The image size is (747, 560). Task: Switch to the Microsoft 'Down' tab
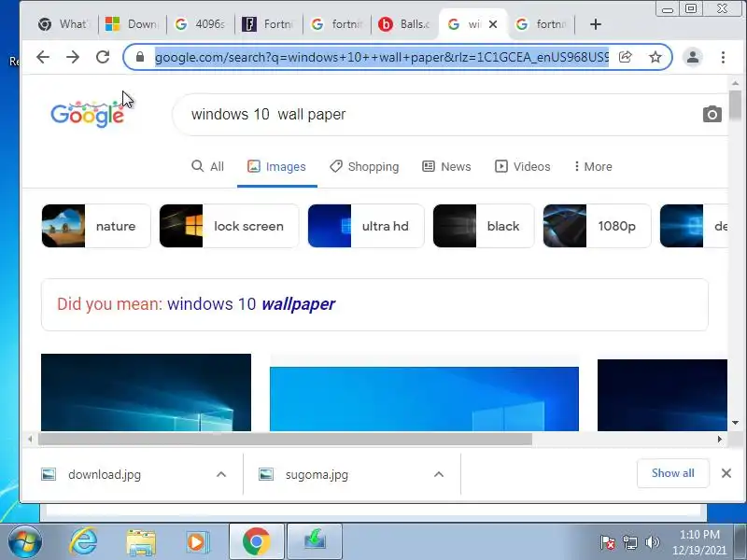(x=133, y=24)
